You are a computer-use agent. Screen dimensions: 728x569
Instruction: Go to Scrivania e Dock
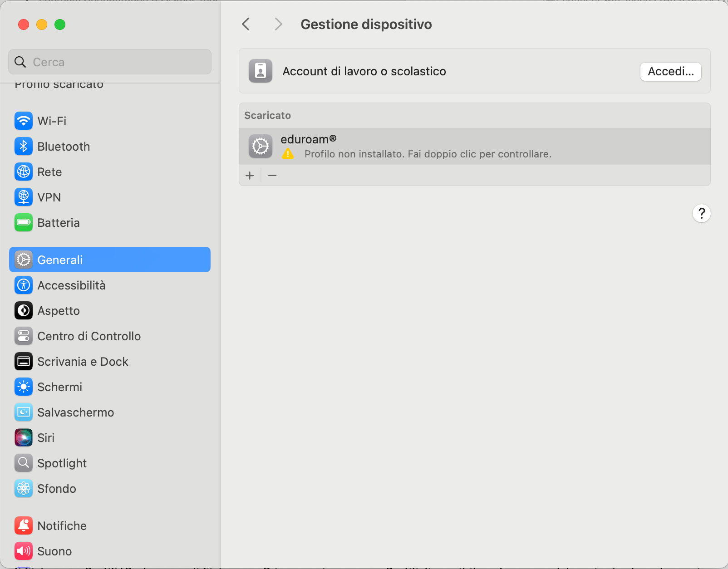(x=83, y=362)
